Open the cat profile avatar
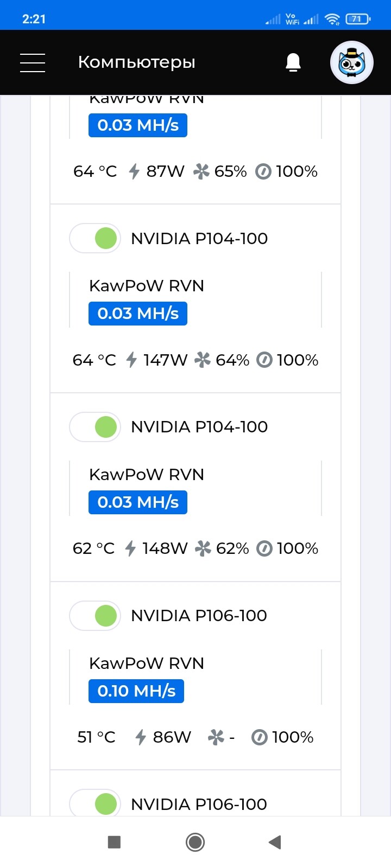The image size is (391, 868). point(351,62)
